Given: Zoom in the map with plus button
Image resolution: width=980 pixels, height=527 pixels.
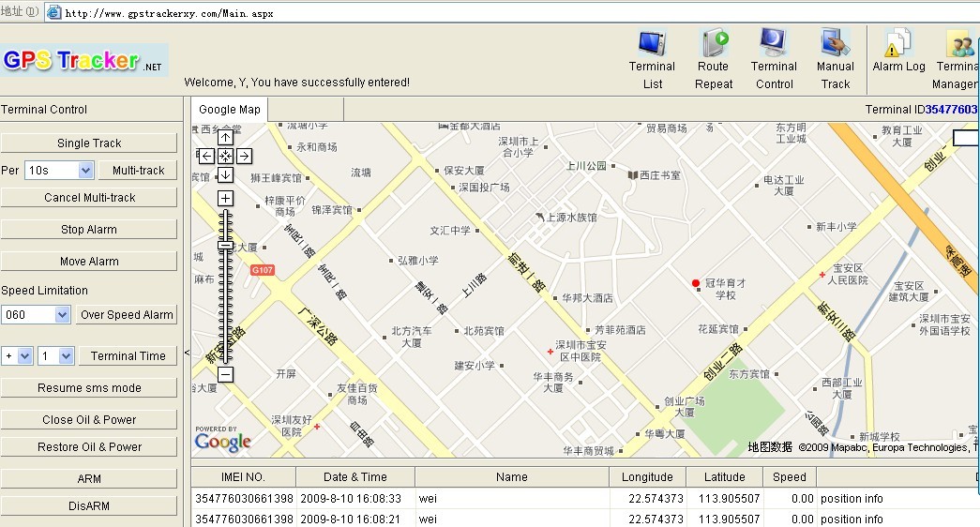Looking at the screenshot, I should point(225,198).
